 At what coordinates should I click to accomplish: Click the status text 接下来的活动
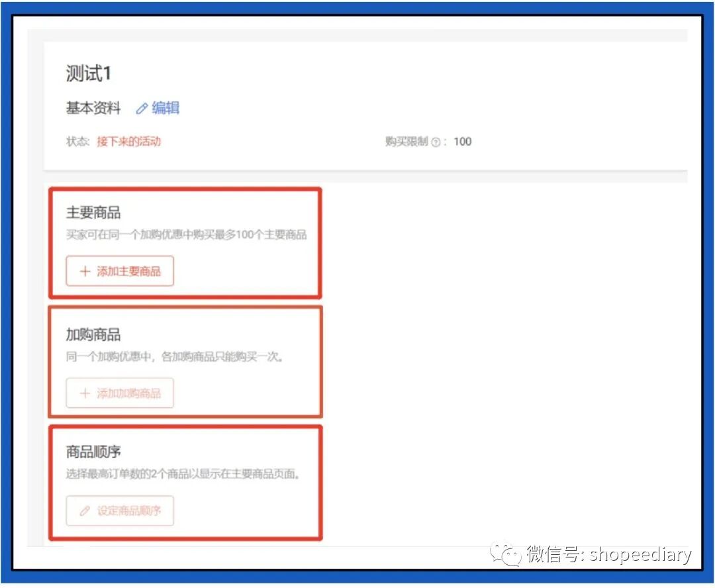coord(129,142)
